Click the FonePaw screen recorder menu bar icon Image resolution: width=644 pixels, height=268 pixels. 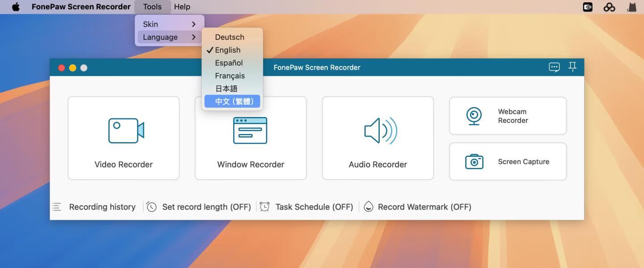click(587, 7)
